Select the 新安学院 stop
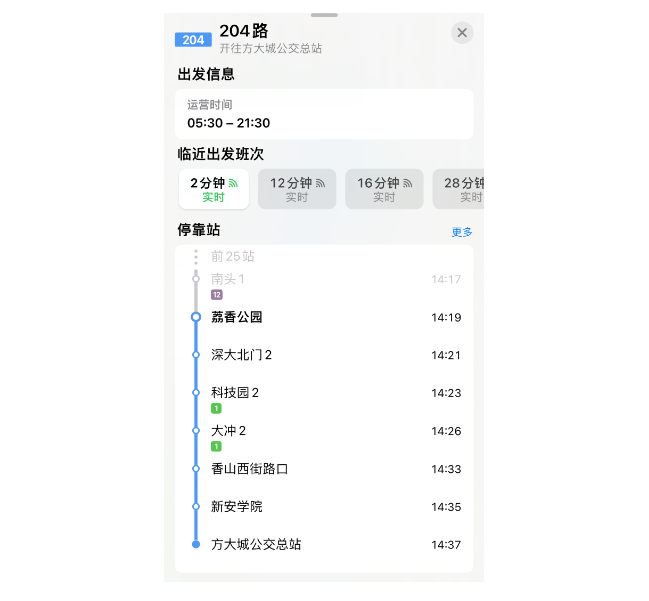649x601 pixels. coord(324,507)
